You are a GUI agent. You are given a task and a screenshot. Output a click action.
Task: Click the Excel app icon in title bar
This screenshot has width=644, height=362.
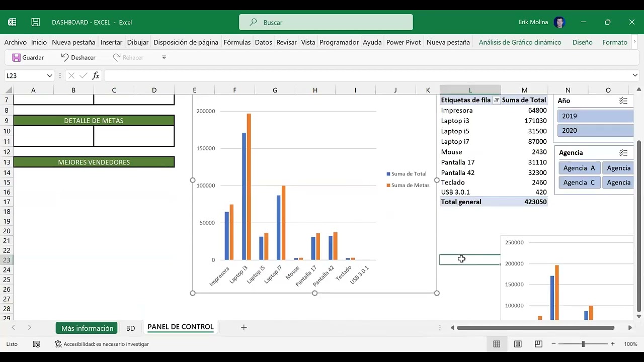12,22
